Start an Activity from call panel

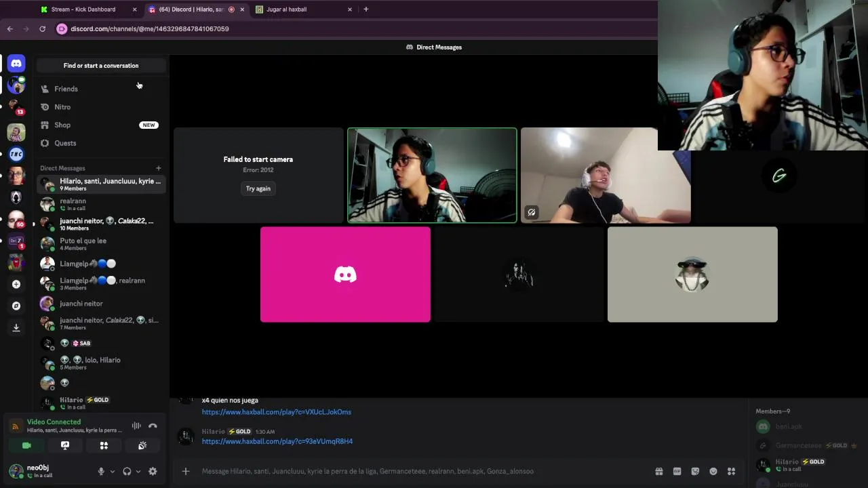pyautogui.click(x=104, y=445)
